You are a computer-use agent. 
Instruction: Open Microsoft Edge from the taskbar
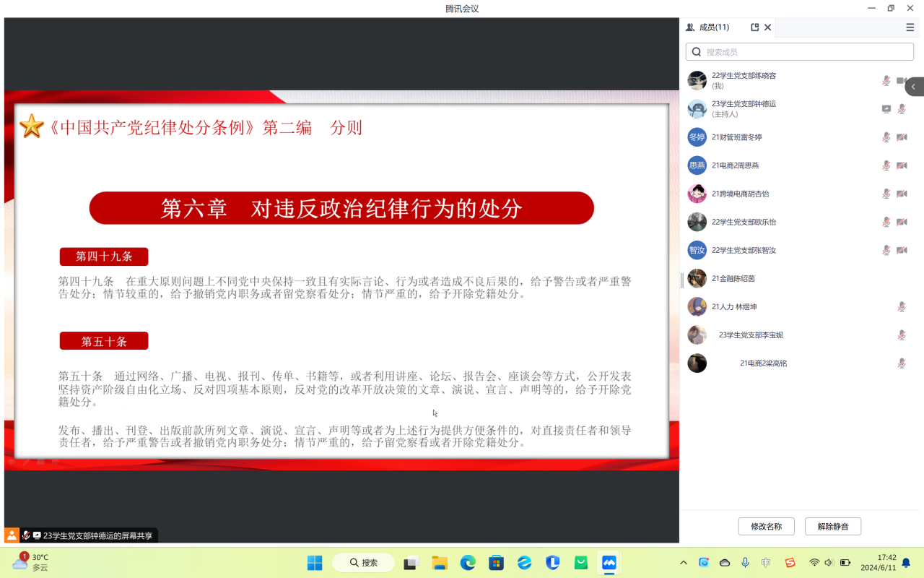tap(468, 563)
